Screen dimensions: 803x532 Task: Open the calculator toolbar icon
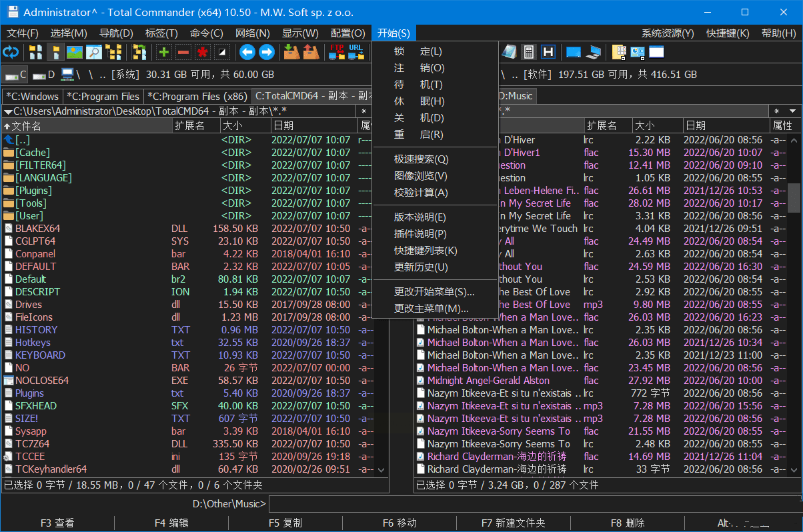coord(529,52)
